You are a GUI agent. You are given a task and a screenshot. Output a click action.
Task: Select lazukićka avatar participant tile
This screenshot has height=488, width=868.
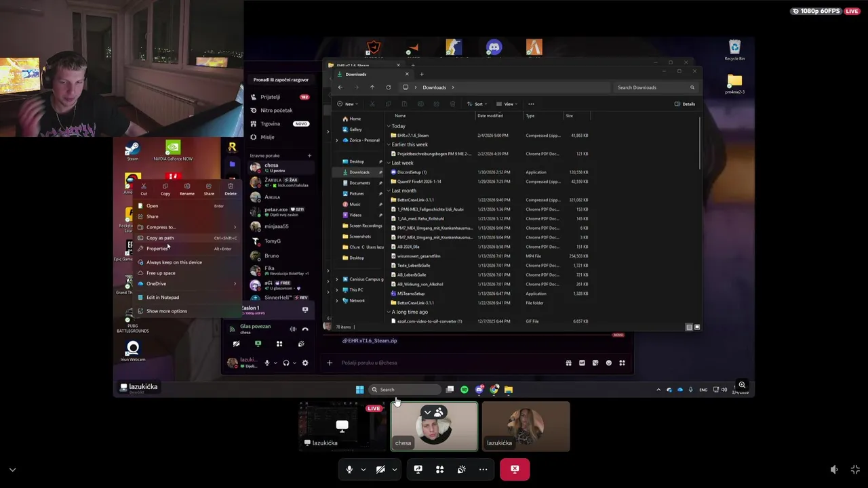tap(526, 426)
